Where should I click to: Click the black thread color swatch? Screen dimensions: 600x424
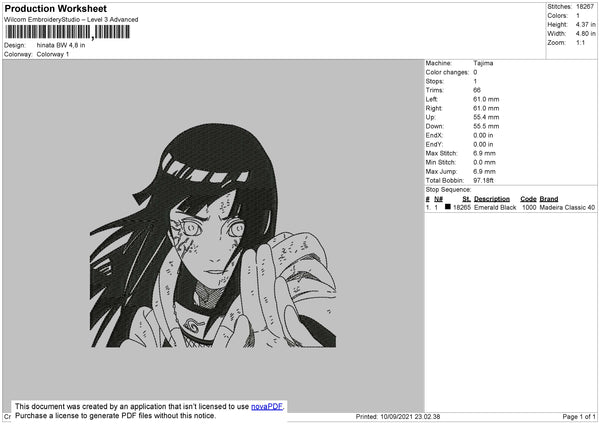(448, 207)
